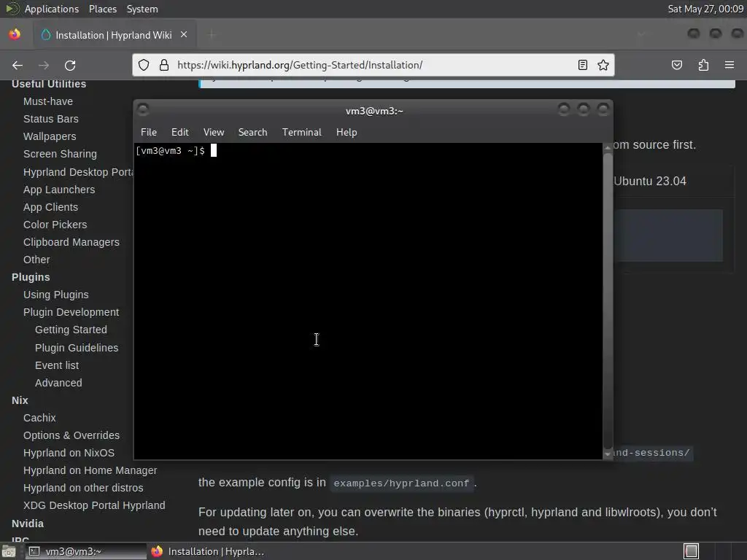747x560 pixels.
Task: Open Wallpapers sidebar link
Action: (x=50, y=136)
